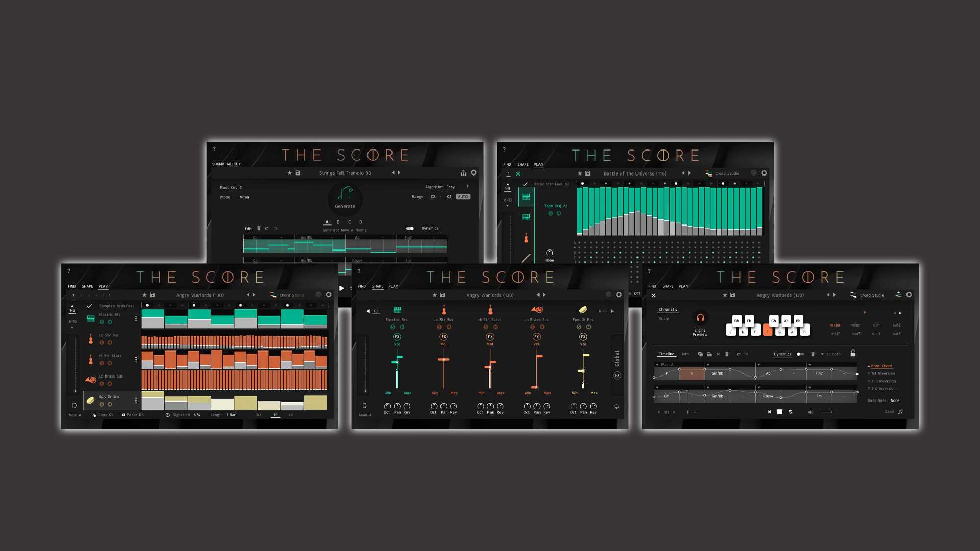Favorite Battle of the Universe preset
Image resolution: width=980 pixels, height=551 pixels.
point(580,173)
